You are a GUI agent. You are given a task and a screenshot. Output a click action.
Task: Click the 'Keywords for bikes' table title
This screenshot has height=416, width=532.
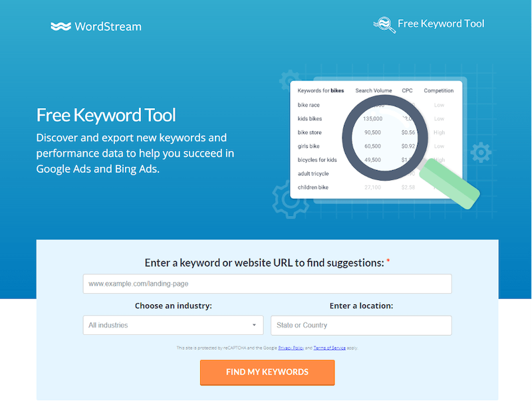point(321,90)
